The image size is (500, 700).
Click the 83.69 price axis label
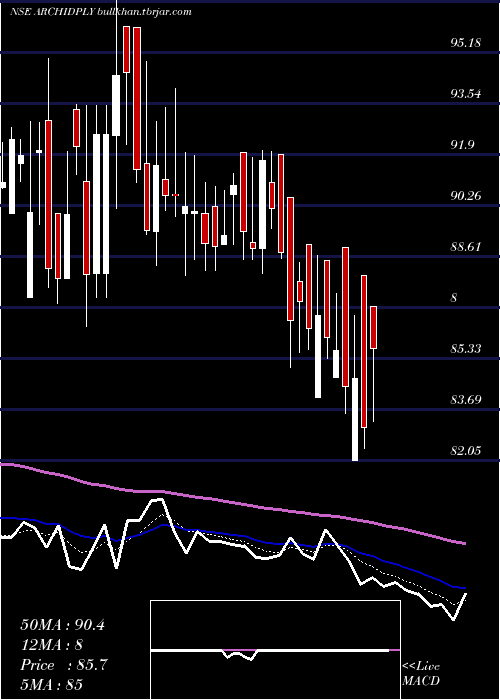(x=466, y=400)
